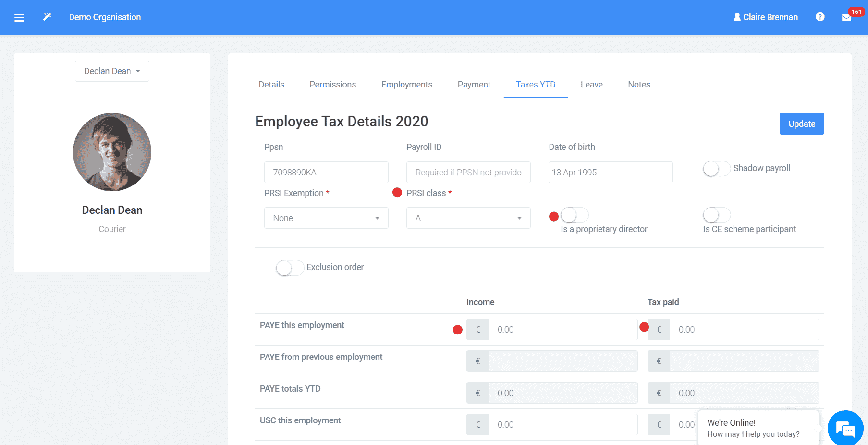This screenshot has height=445, width=868.
Task: Open the help question mark icon
Action: [x=820, y=17]
